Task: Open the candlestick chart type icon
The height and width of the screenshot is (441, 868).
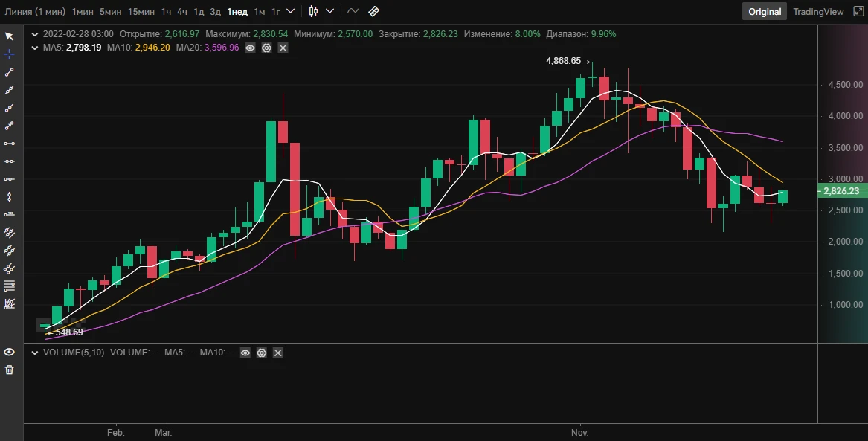Action: pos(313,11)
